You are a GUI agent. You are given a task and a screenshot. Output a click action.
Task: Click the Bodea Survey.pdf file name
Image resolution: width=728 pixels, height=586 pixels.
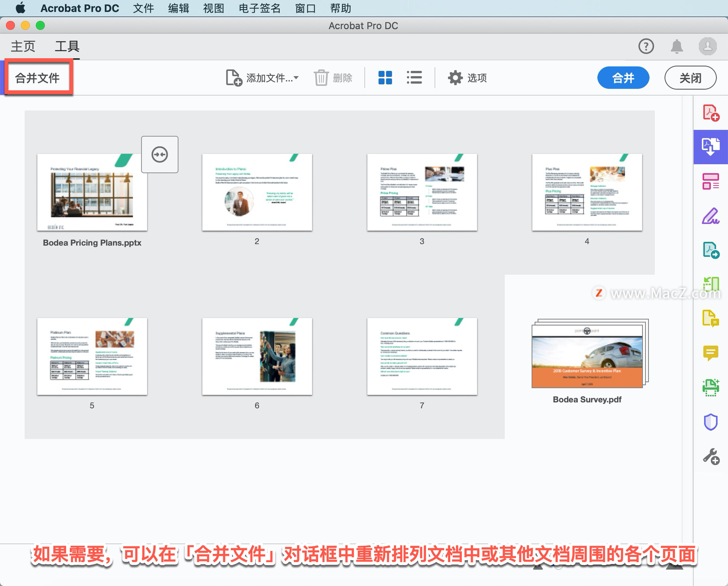pos(587,400)
